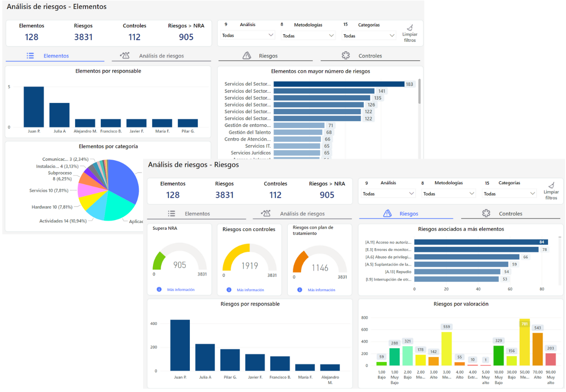Open the Análisis dropdown in the Riesgos dashboard

pos(389,194)
